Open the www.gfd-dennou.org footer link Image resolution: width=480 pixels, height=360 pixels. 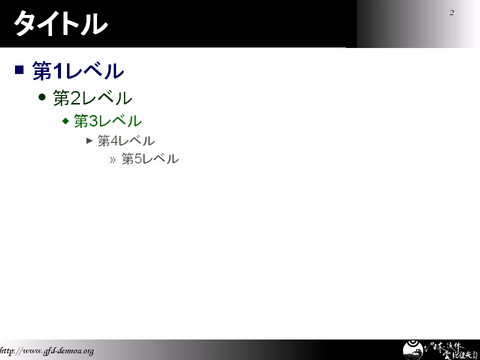tap(47, 351)
